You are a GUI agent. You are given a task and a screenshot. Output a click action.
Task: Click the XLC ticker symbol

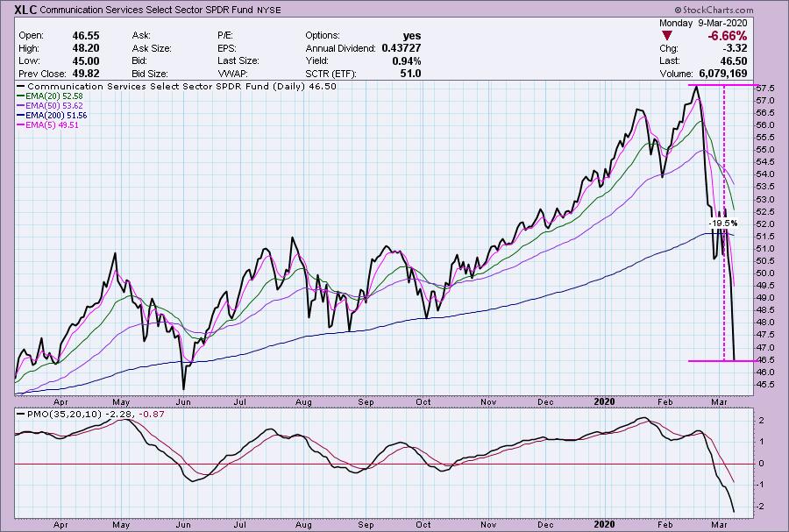coord(25,9)
